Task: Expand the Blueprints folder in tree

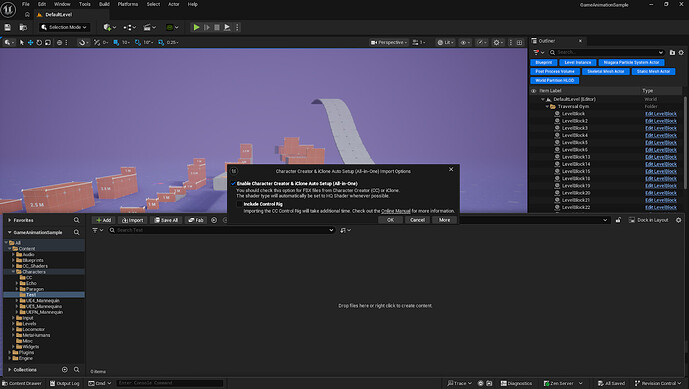Action: point(14,260)
